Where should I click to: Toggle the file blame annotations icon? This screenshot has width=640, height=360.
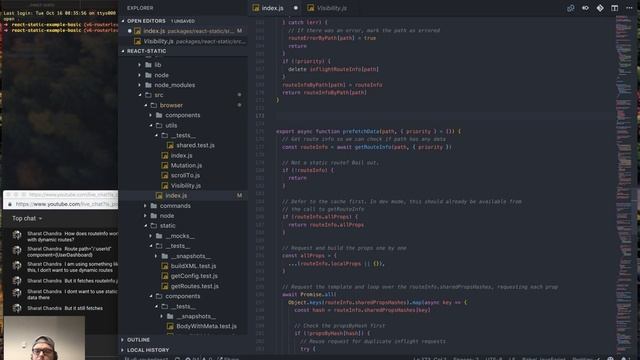[585, 8]
